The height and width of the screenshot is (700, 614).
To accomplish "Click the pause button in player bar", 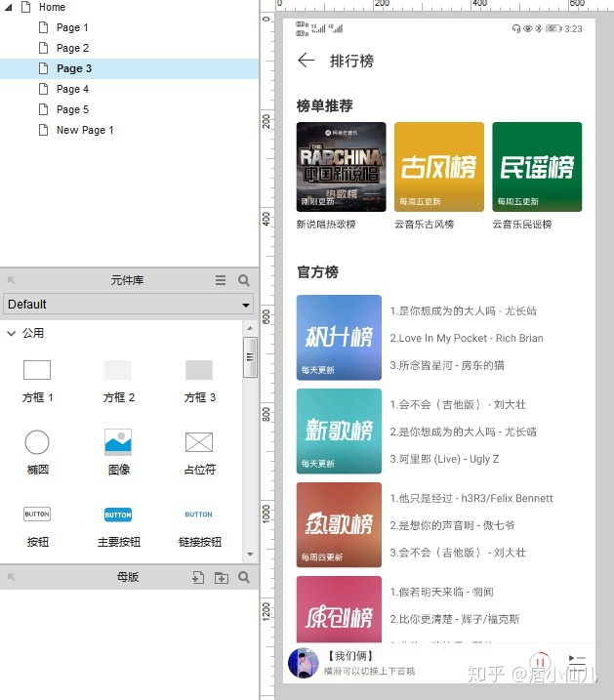I will pyautogui.click(x=540, y=662).
